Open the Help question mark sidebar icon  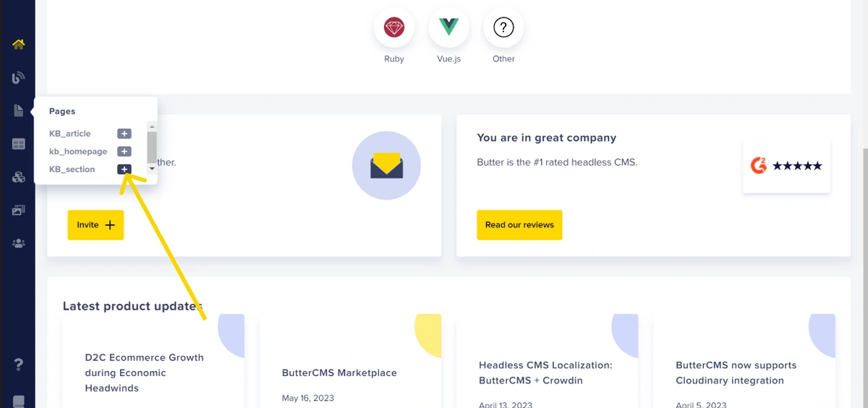click(19, 365)
